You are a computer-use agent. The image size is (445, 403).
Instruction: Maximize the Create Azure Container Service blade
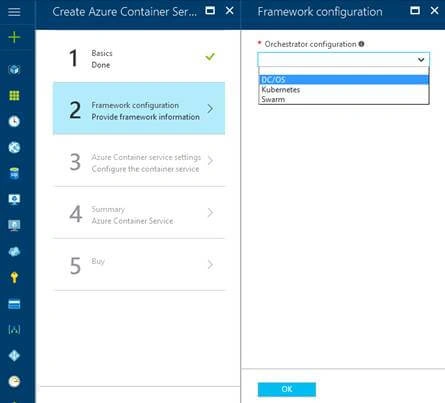[x=210, y=11]
